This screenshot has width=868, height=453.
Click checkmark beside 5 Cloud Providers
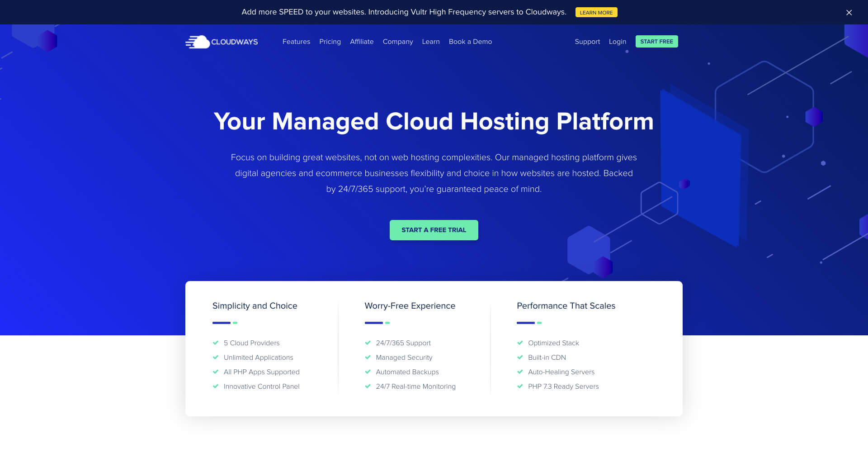216,343
